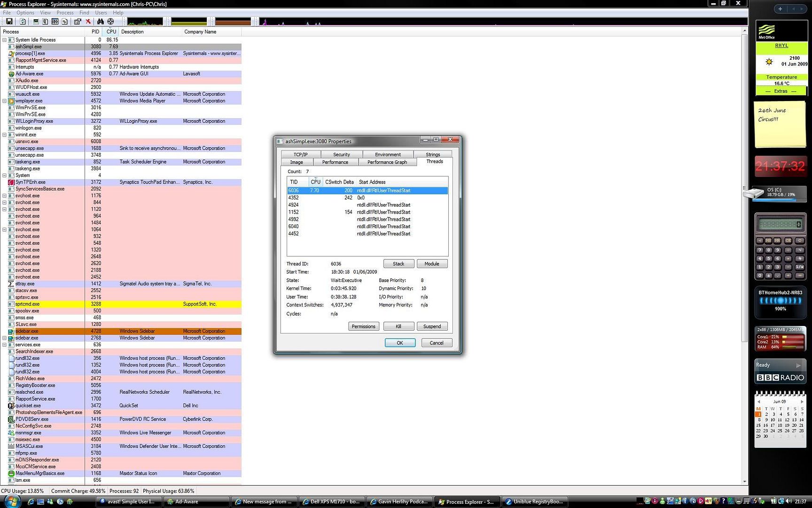Cancel the ashSimpl.exe Properties dialog
Viewport: 812px width, 508px height.
pyautogui.click(x=437, y=343)
